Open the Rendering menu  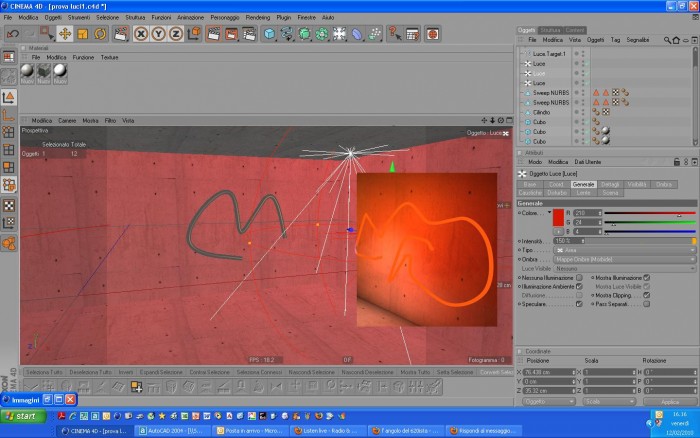pos(258,17)
